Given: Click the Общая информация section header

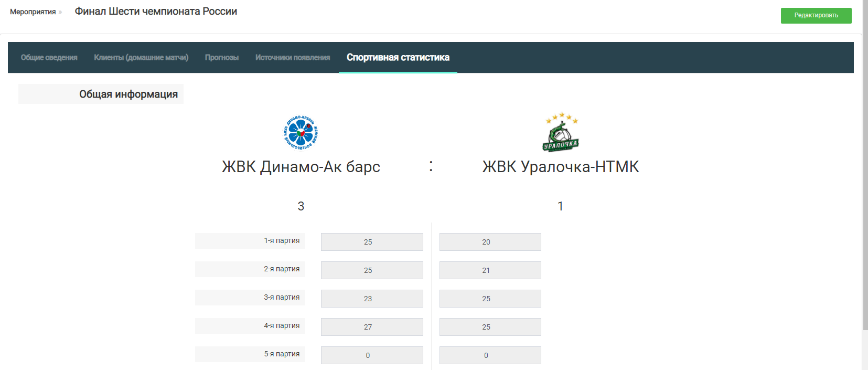Looking at the screenshot, I should (x=101, y=94).
